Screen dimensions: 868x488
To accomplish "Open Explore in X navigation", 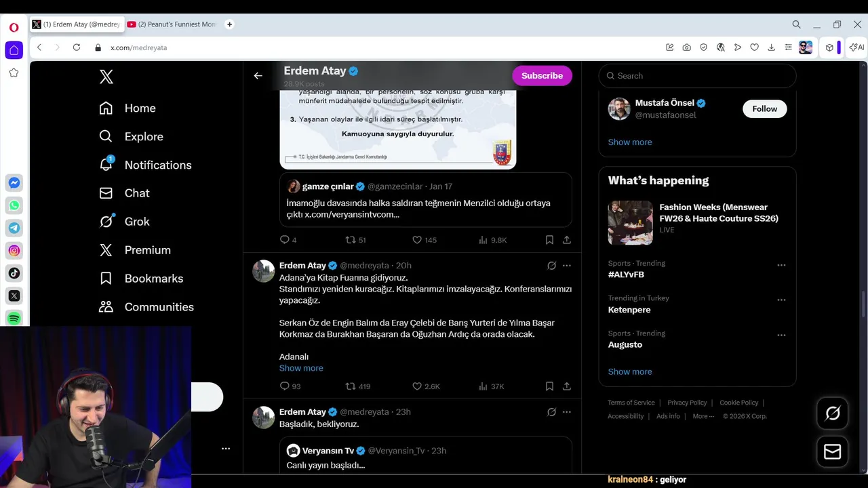I will point(131,136).
